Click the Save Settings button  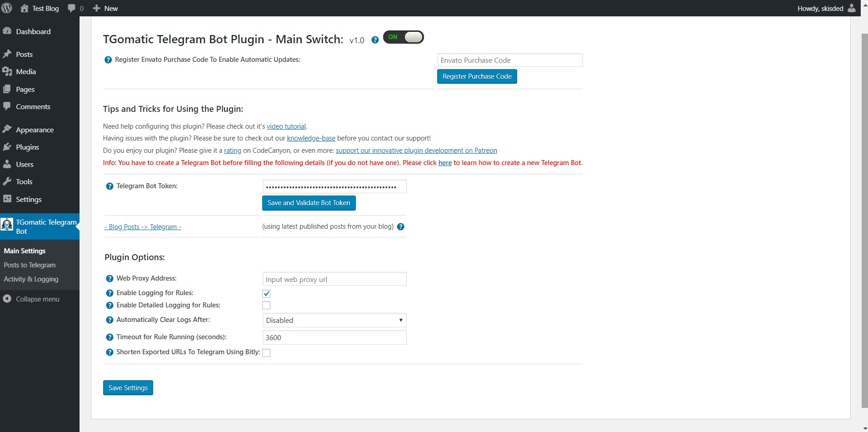[128, 388]
